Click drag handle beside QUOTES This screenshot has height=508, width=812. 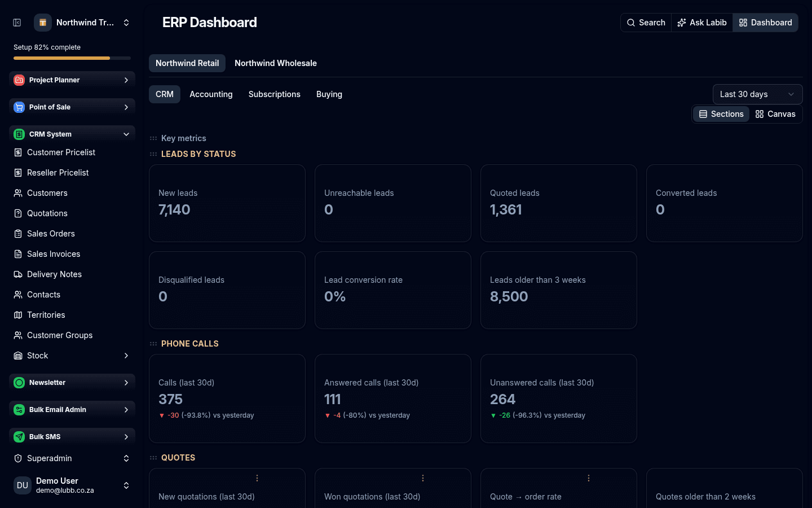153,458
